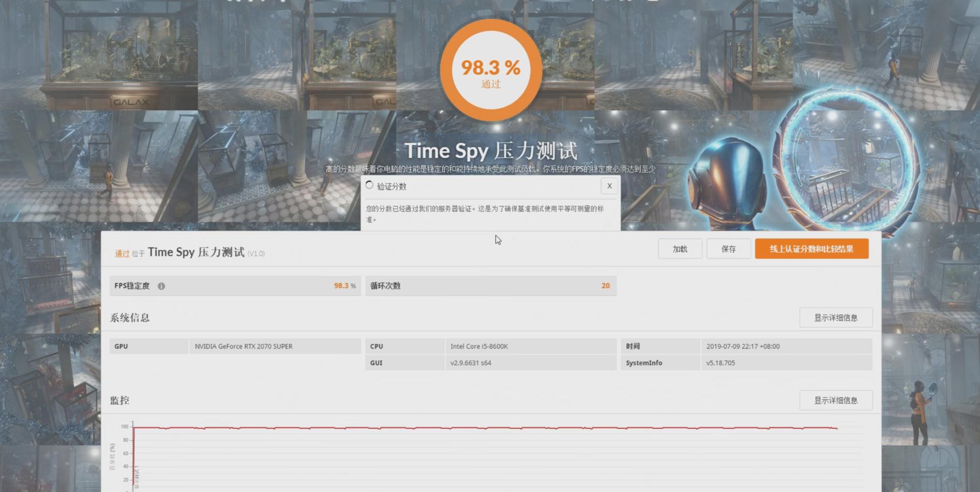Show detailed info for 系统信息 section

pyautogui.click(x=836, y=318)
